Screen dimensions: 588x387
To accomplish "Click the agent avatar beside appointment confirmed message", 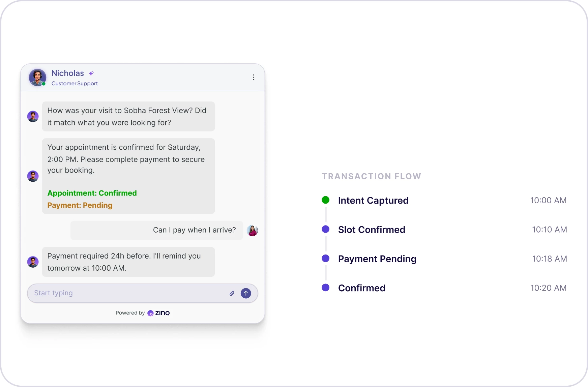I will click(x=33, y=176).
